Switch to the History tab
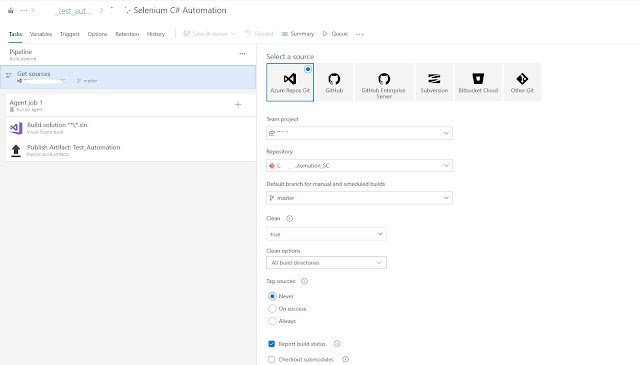This screenshot has width=640, height=365. coord(156,34)
